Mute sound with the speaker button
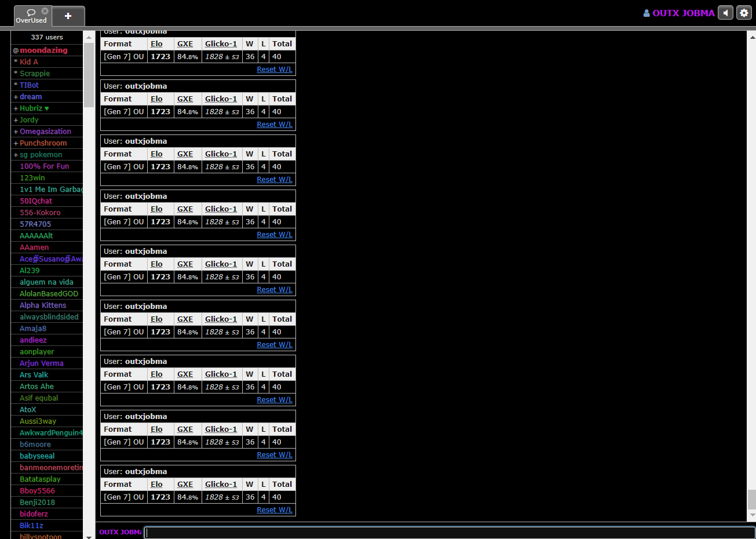This screenshot has width=756, height=539. (725, 13)
